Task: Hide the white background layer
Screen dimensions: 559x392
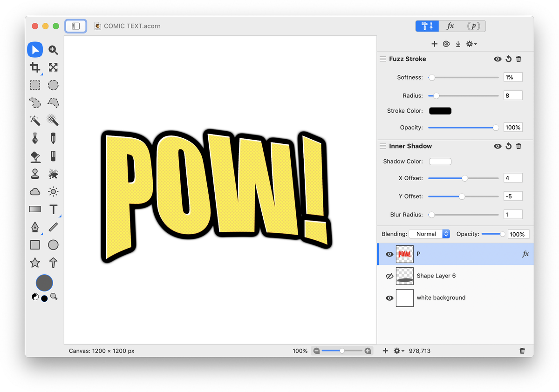Action: tap(389, 298)
